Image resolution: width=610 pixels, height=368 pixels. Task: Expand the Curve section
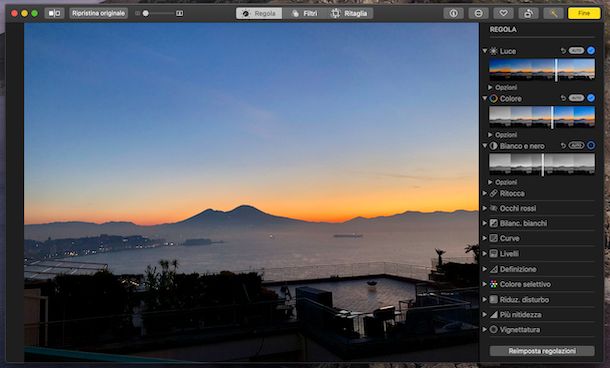coord(485,238)
